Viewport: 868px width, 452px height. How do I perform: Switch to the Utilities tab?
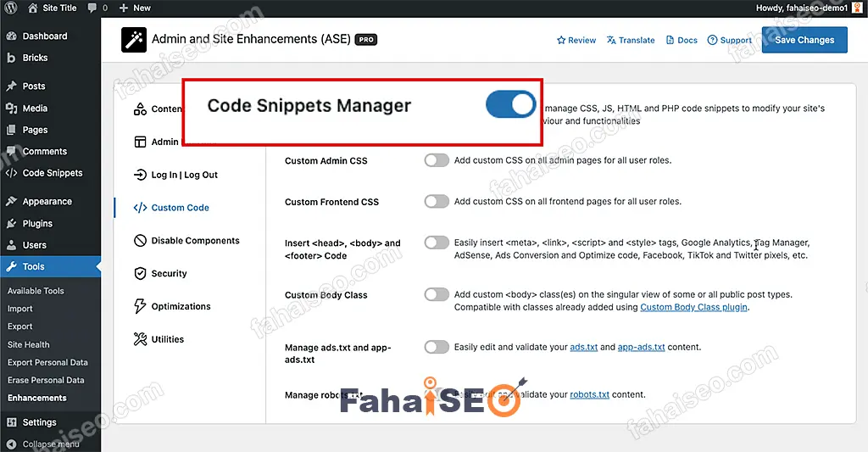pos(159,339)
